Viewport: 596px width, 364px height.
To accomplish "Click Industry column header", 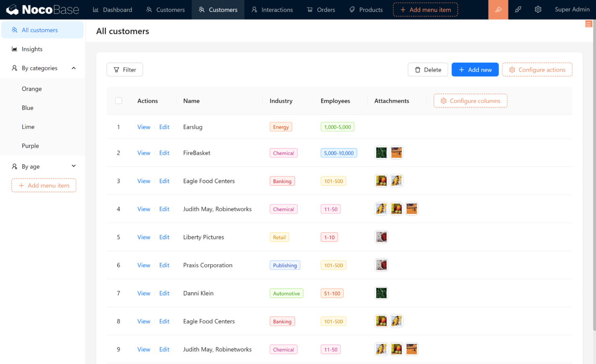I will click(281, 101).
